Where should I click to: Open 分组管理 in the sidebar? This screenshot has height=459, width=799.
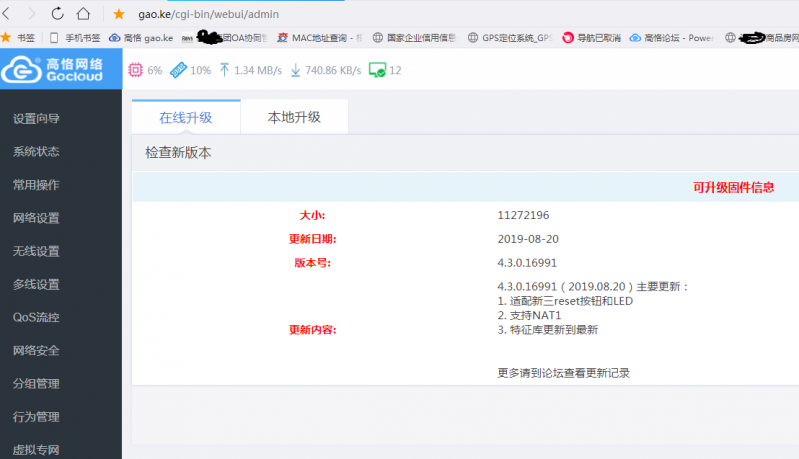(x=36, y=384)
